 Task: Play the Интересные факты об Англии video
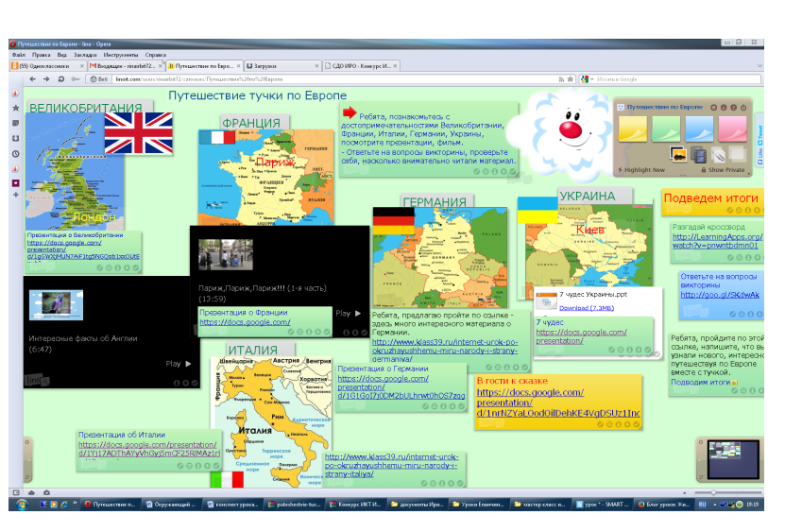pos(179,364)
